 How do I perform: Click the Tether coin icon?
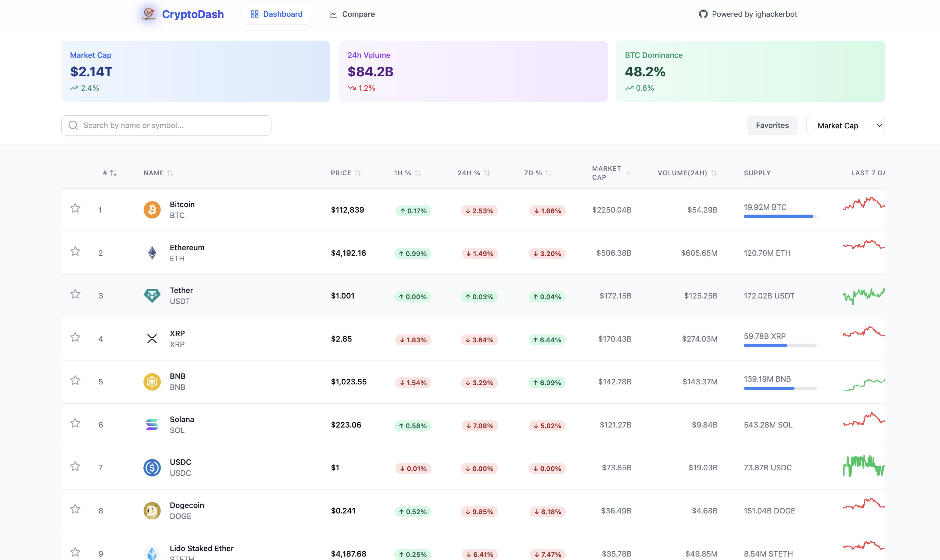click(152, 295)
